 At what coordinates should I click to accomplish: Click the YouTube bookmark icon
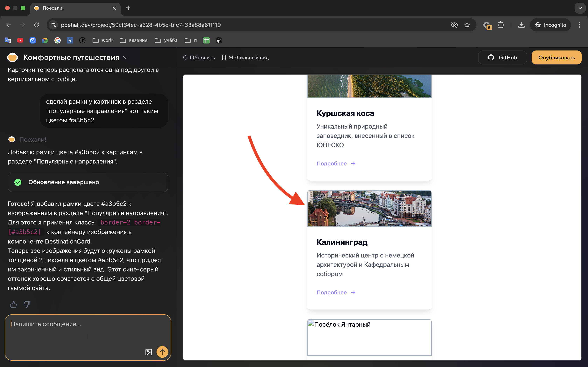[x=20, y=40]
